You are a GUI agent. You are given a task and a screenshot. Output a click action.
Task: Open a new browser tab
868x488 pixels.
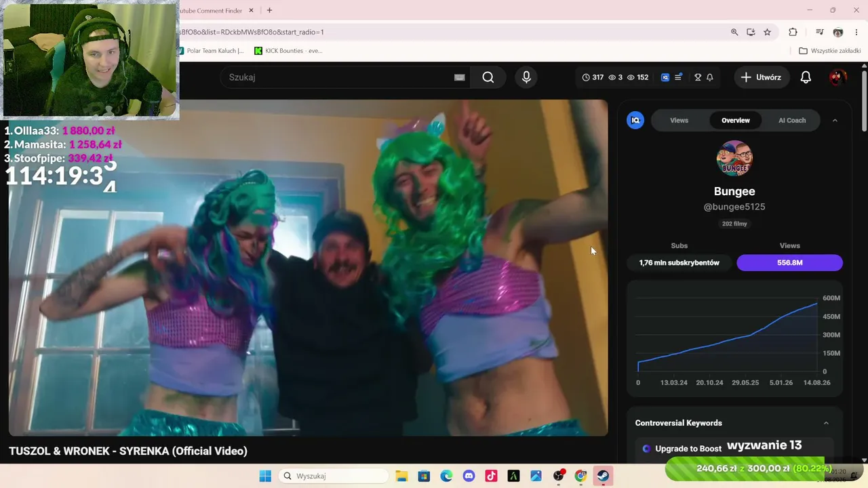269,10
